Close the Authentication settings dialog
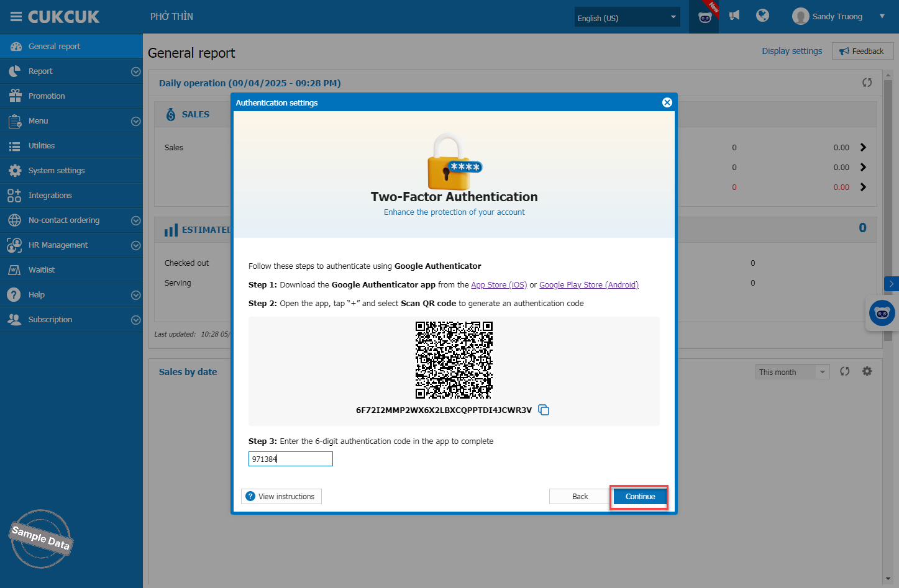The height and width of the screenshot is (588, 899). [x=667, y=102]
